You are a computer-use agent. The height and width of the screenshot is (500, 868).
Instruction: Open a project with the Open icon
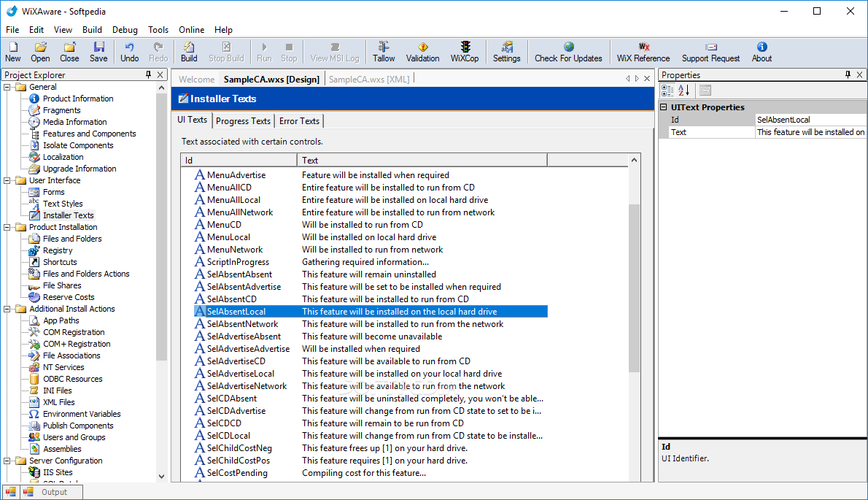point(40,52)
